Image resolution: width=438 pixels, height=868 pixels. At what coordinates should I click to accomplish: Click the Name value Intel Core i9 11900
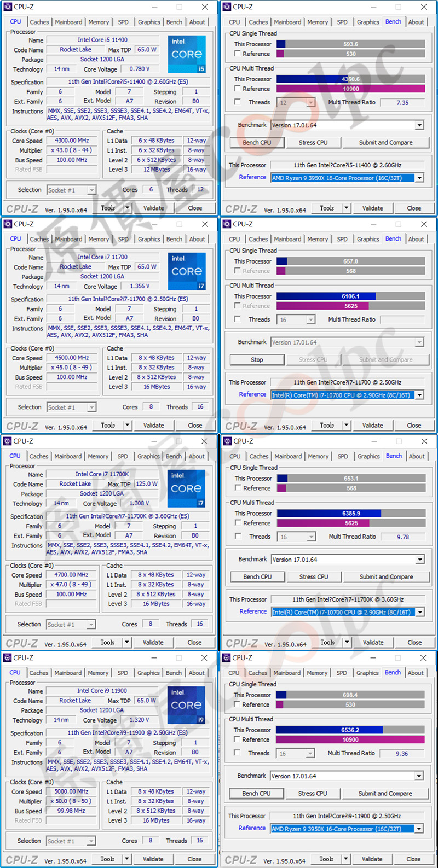[102, 691]
